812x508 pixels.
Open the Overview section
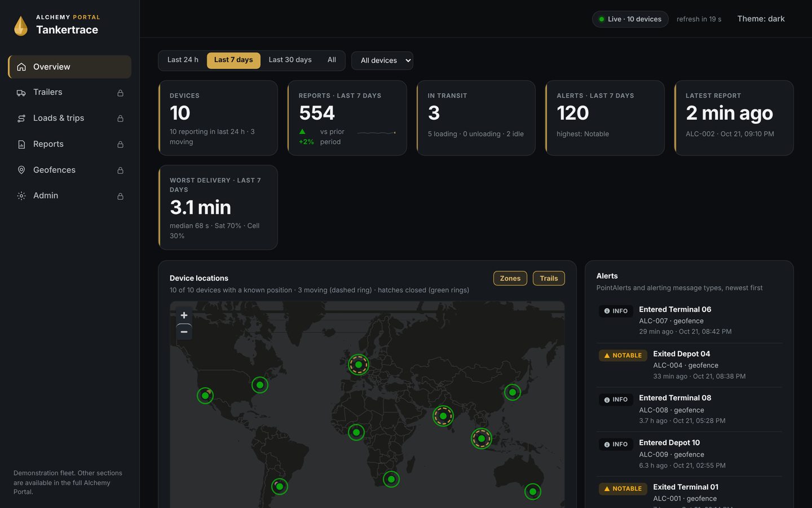tap(69, 67)
